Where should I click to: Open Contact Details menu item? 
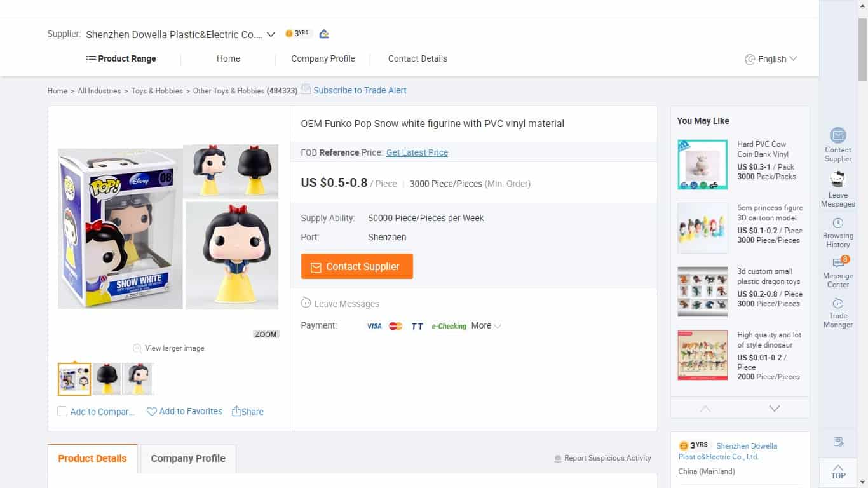pyautogui.click(x=417, y=58)
